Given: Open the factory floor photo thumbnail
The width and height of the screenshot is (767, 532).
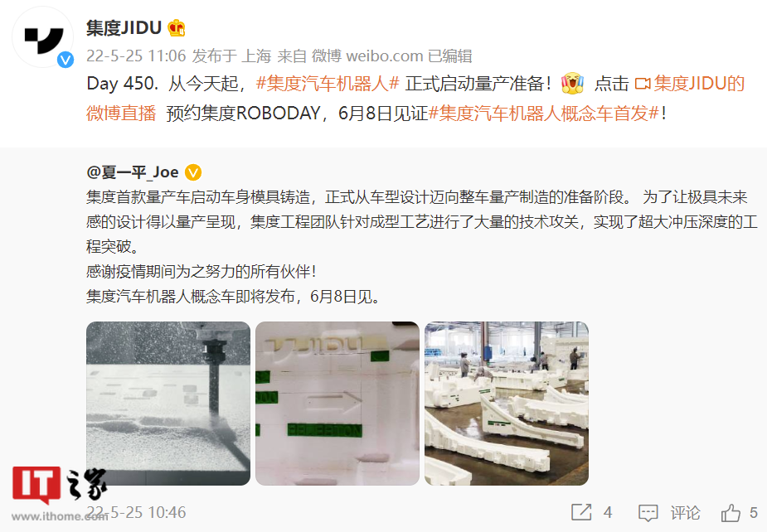Looking at the screenshot, I should (x=507, y=404).
